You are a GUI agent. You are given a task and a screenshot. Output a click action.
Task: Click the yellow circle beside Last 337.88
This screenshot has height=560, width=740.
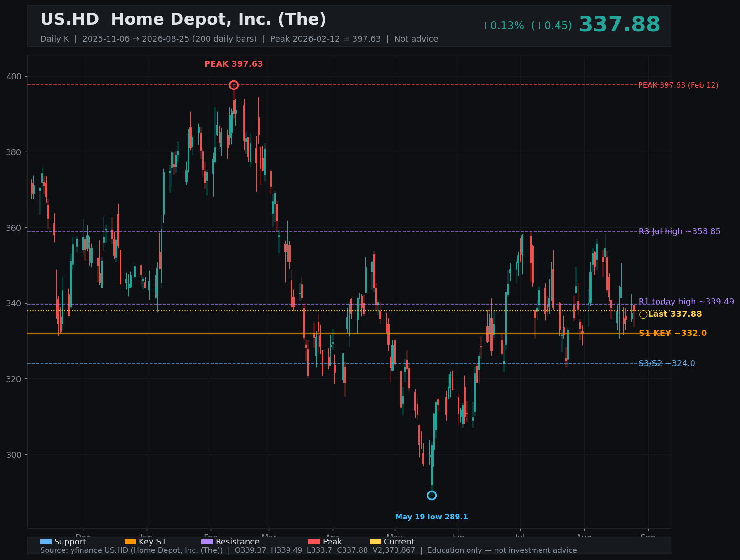pyautogui.click(x=643, y=314)
